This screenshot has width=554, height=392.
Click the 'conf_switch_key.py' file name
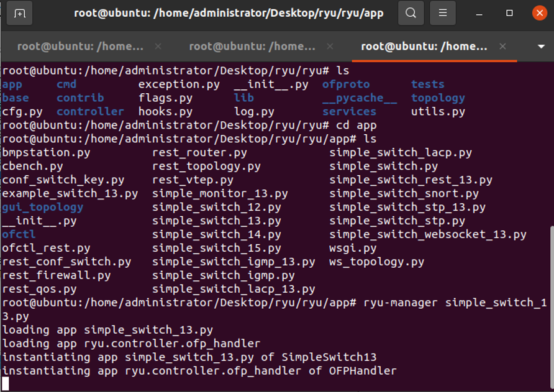(63, 180)
